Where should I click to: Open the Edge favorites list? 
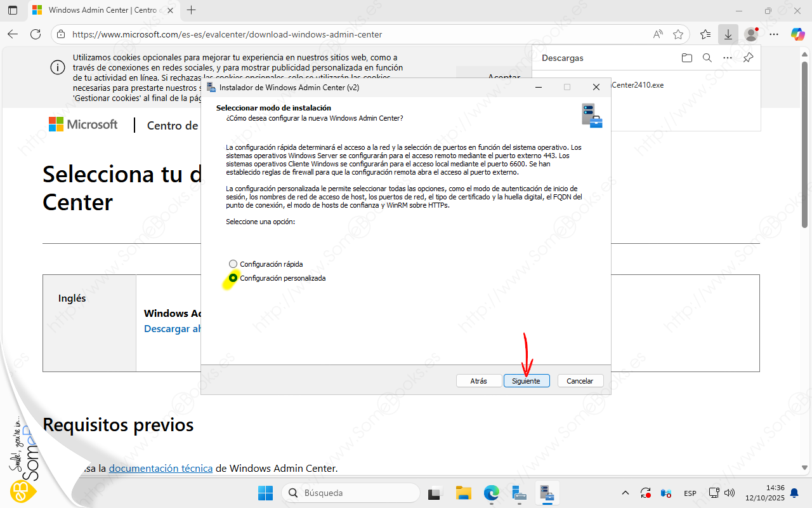pyautogui.click(x=705, y=34)
